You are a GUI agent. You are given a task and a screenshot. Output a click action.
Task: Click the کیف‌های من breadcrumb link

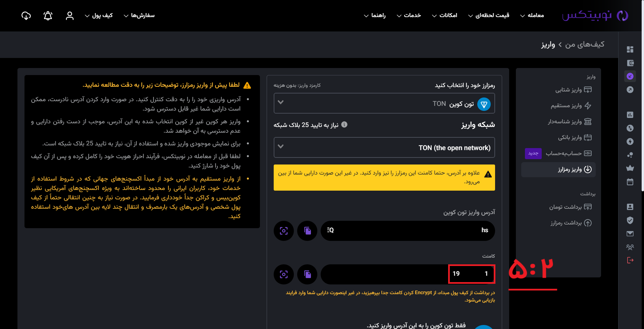coord(585,44)
